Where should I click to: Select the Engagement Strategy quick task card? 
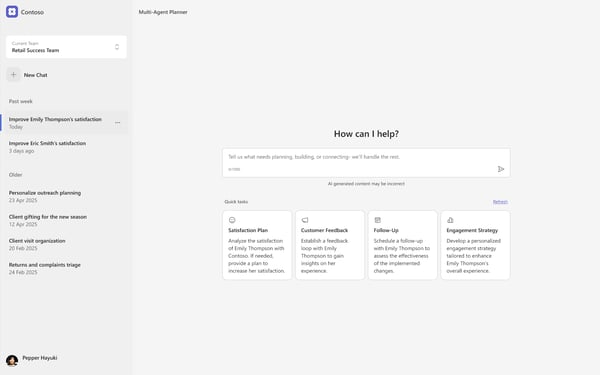coord(475,245)
